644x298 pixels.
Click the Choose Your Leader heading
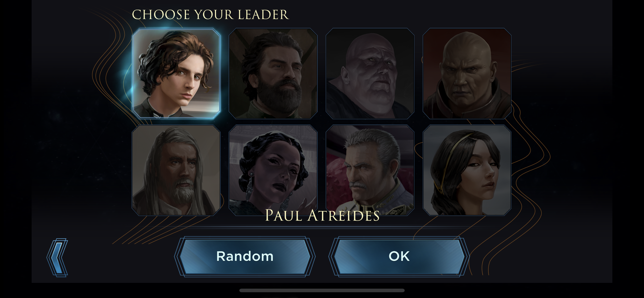pyautogui.click(x=210, y=15)
